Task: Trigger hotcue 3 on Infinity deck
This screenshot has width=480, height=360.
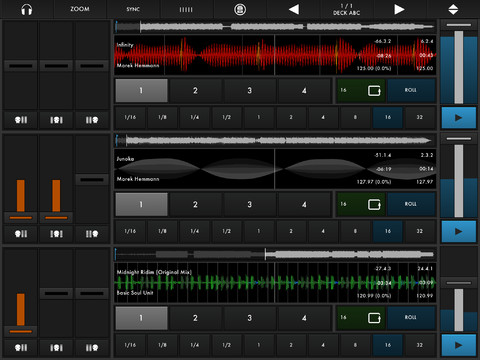Action: [x=250, y=90]
